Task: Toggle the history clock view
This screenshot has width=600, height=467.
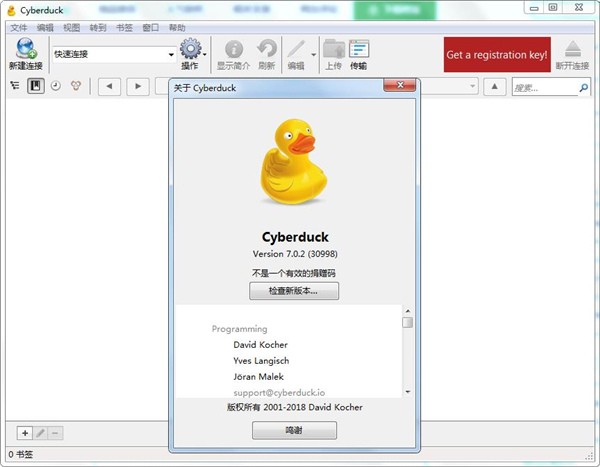Action: (55, 87)
